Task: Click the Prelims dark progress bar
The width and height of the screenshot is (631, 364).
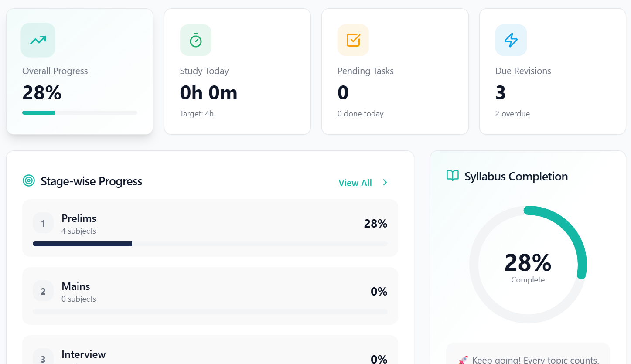Action: pos(82,244)
